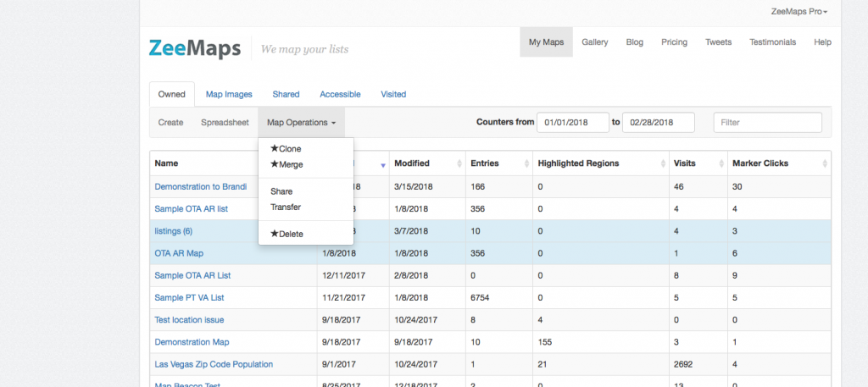Choose Merge from Map Operations menu
The width and height of the screenshot is (868, 387).
290,164
